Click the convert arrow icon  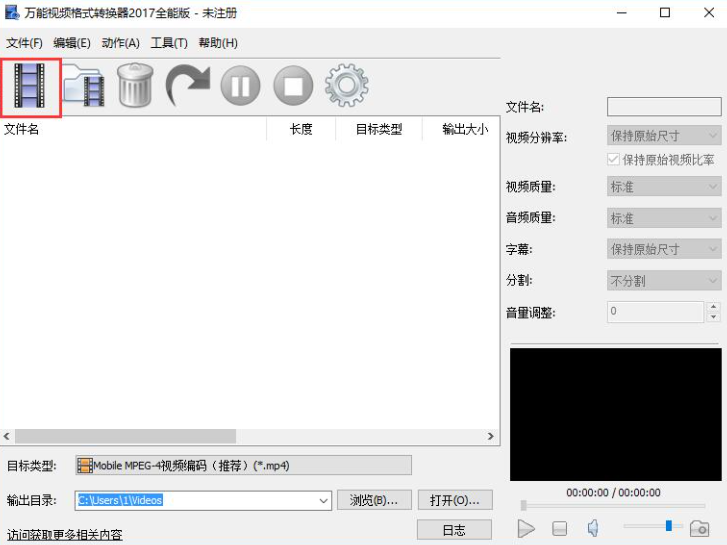click(x=188, y=85)
